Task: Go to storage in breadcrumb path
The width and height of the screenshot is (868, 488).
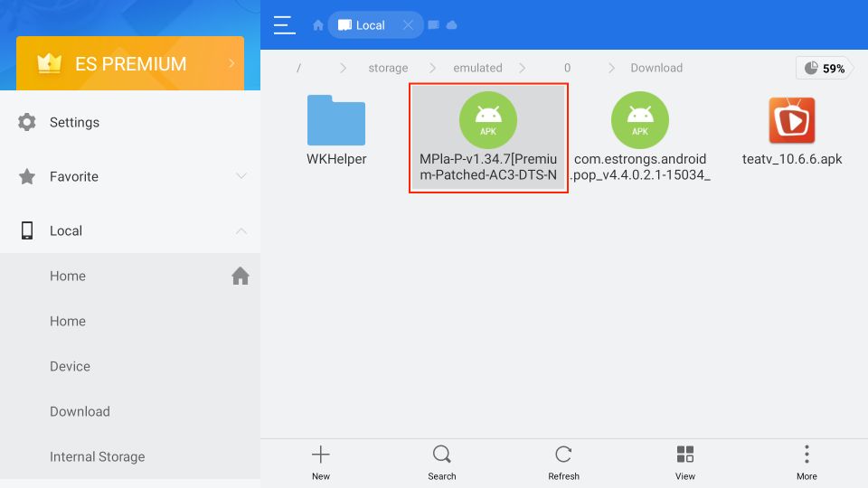Action: [x=388, y=68]
